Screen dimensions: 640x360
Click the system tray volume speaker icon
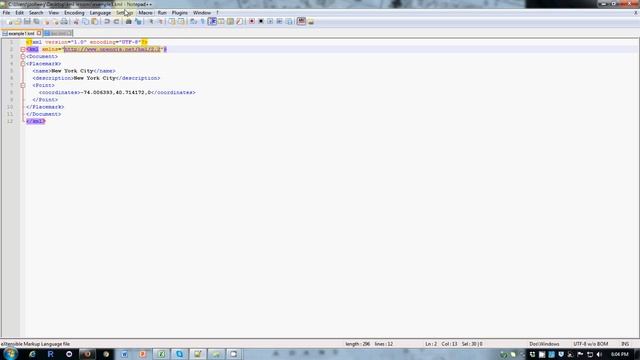coord(599,354)
